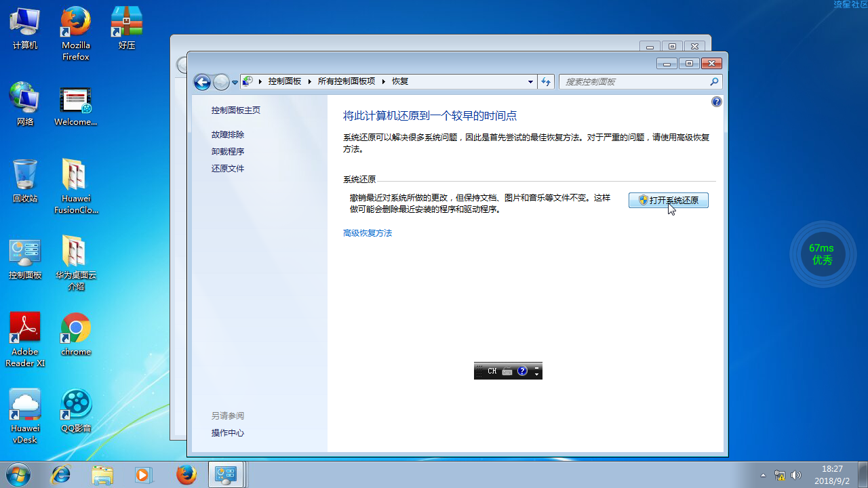Viewport: 868px width, 488px height.
Task: Open File Explorer in taskbar
Action: 102,474
